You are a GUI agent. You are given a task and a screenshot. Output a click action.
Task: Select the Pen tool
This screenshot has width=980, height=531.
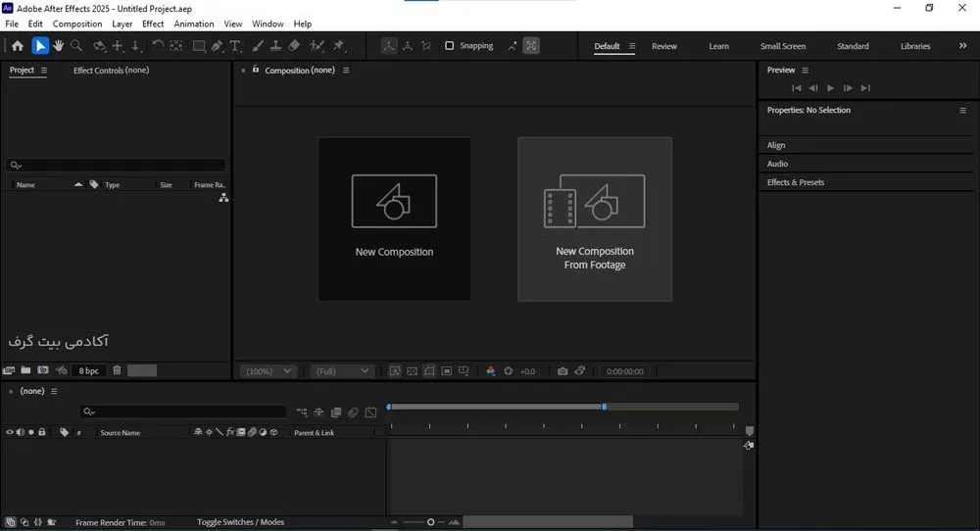tap(217, 46)
